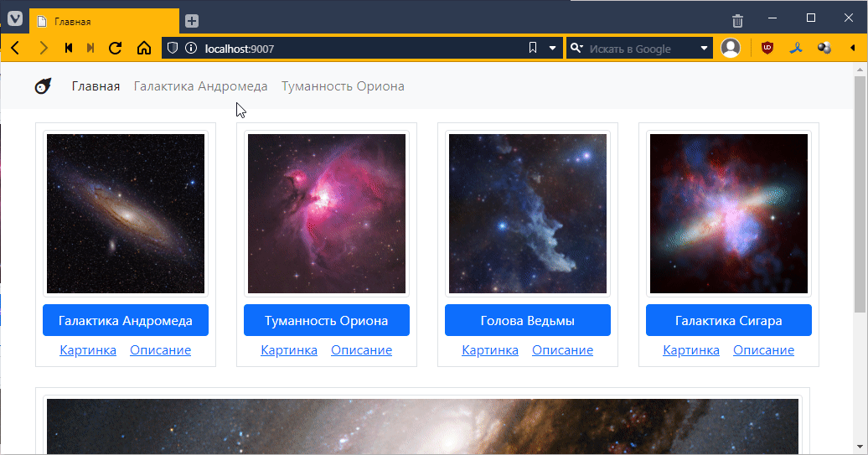868x455 pixels.
Task: Go to the browser home page
Action: (143, 49)
